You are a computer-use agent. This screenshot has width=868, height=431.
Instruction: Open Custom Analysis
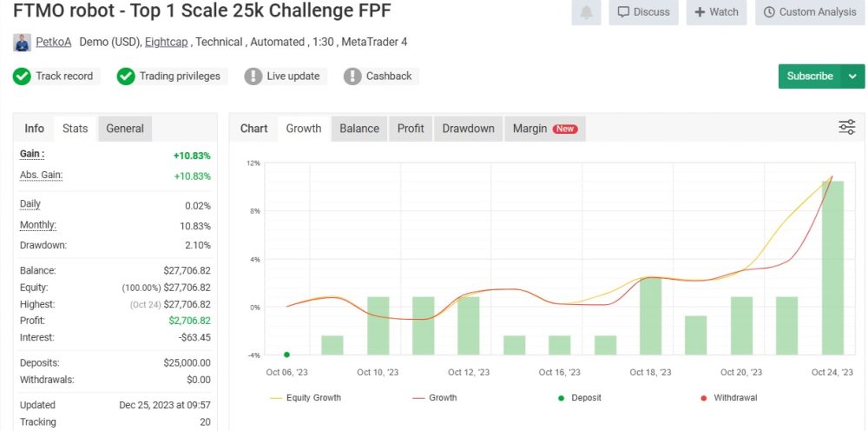coord(807,12)
